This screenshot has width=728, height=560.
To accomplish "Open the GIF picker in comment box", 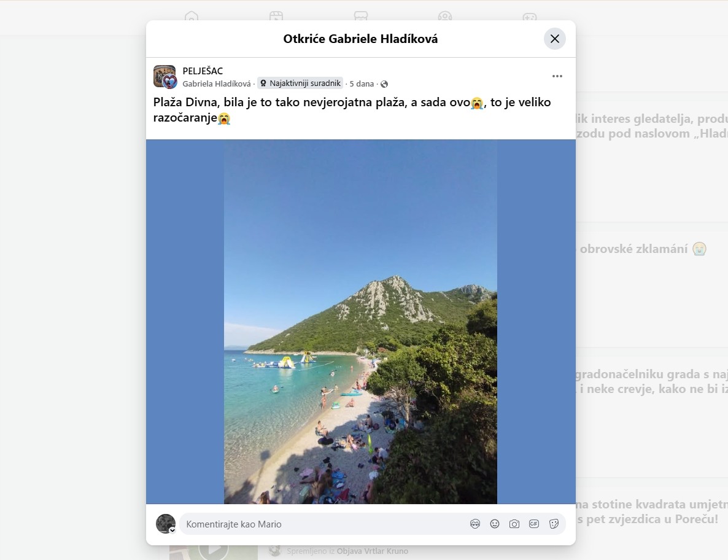I will [534, 524].
